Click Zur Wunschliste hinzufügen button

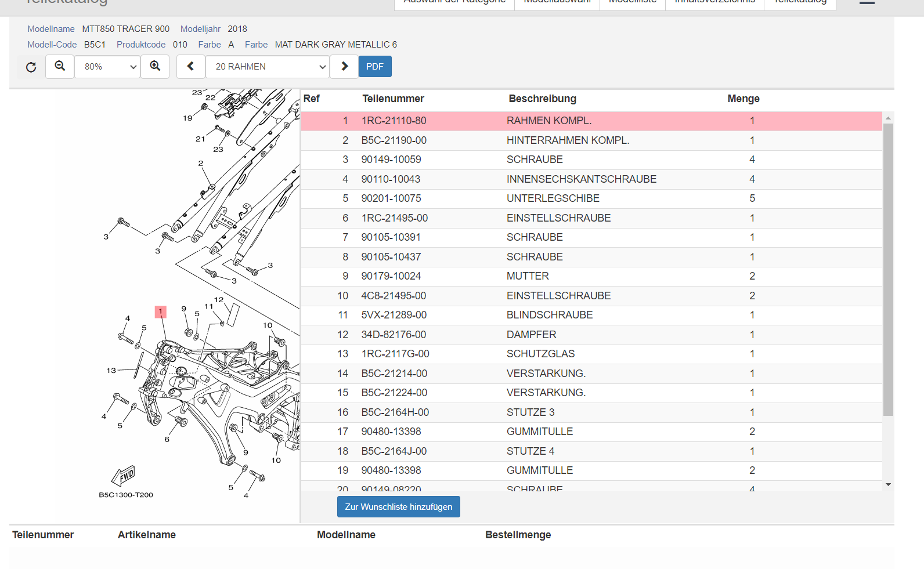pyautogui.click(x=398, y=507)
